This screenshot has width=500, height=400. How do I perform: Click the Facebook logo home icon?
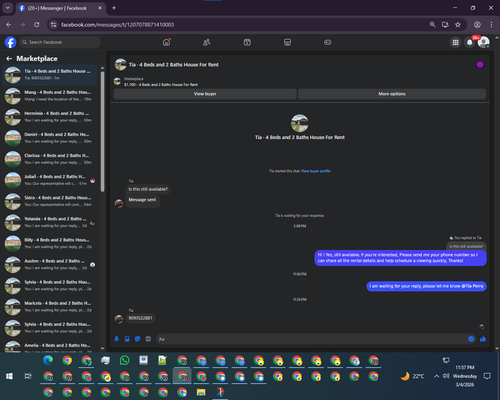(x=10, y=42)
